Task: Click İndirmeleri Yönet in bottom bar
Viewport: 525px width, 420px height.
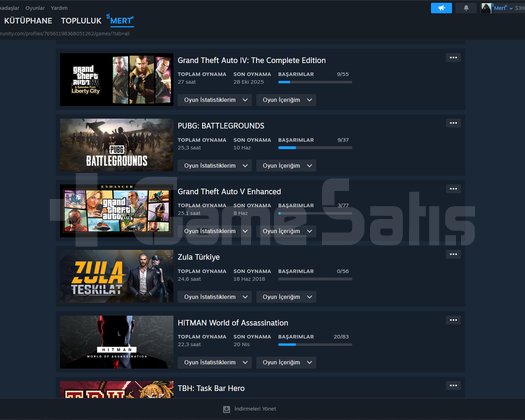Action: click(255, 409)
